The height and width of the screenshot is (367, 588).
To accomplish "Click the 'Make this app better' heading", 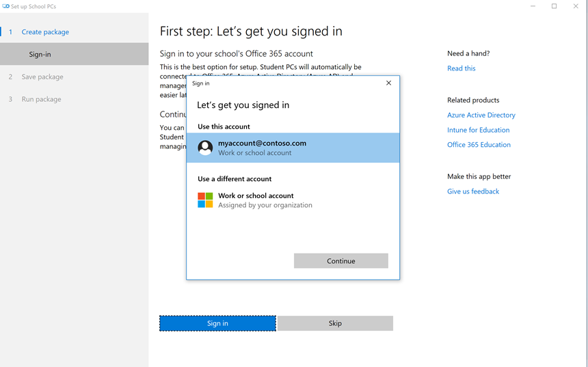I will (x=479, y=176).
